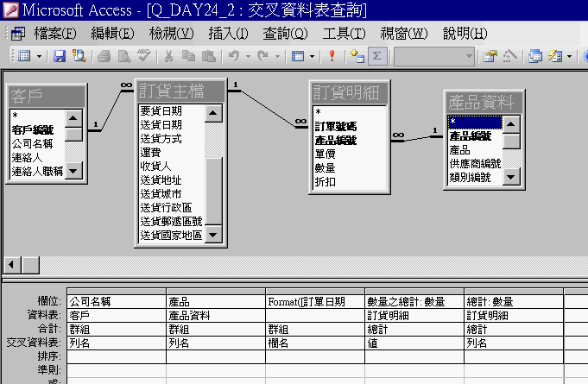
Task: Click 產品資料 table cell in grid
Action: click(x=216, y=316)
